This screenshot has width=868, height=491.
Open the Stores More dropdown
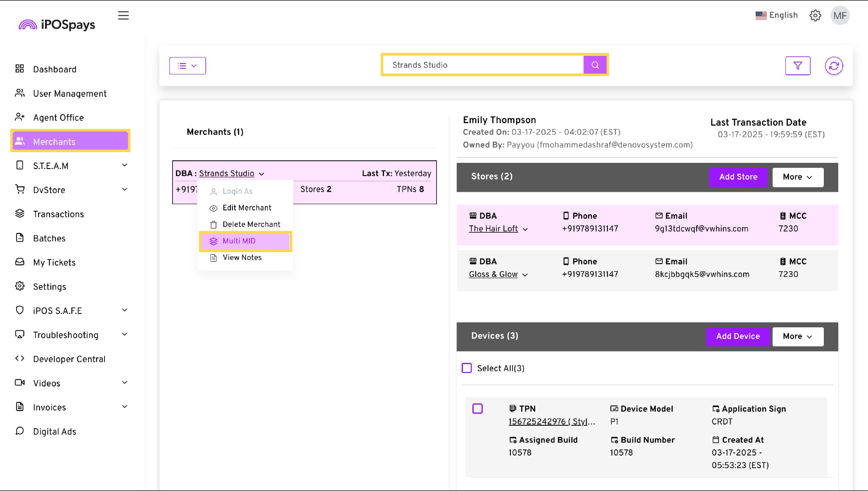pyautogui.click(x=797, y=177)
